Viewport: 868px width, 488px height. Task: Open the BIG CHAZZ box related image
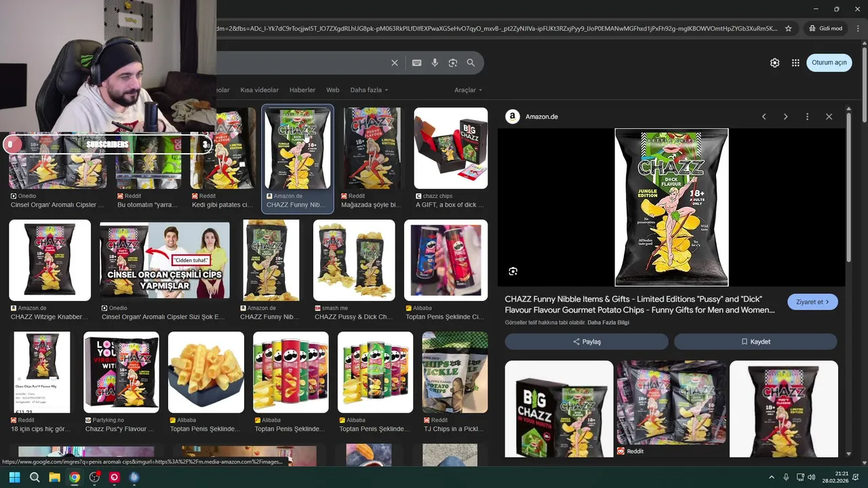click(559, 409)
